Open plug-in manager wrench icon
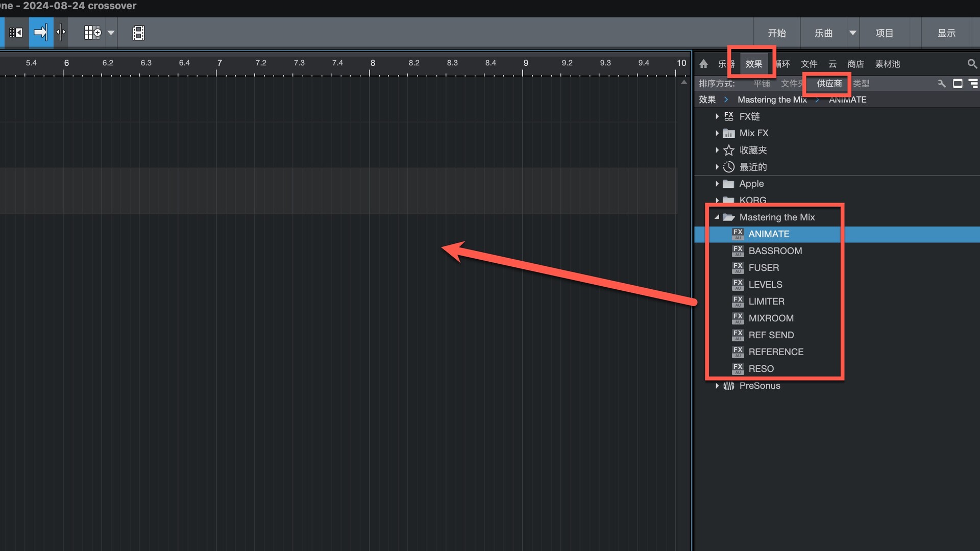980x551 pixels. [x=942, y=84]
